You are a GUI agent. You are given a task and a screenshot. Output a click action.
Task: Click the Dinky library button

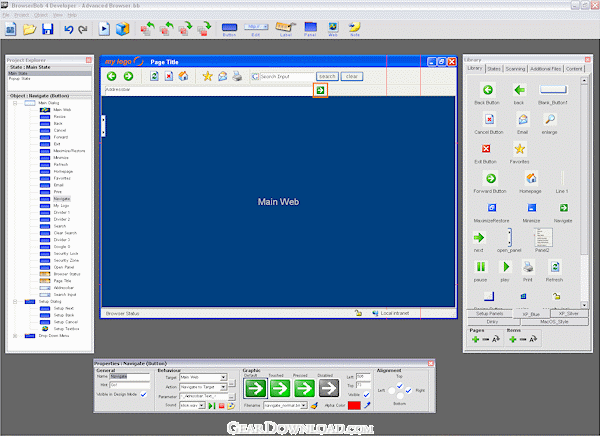[492, 322]
